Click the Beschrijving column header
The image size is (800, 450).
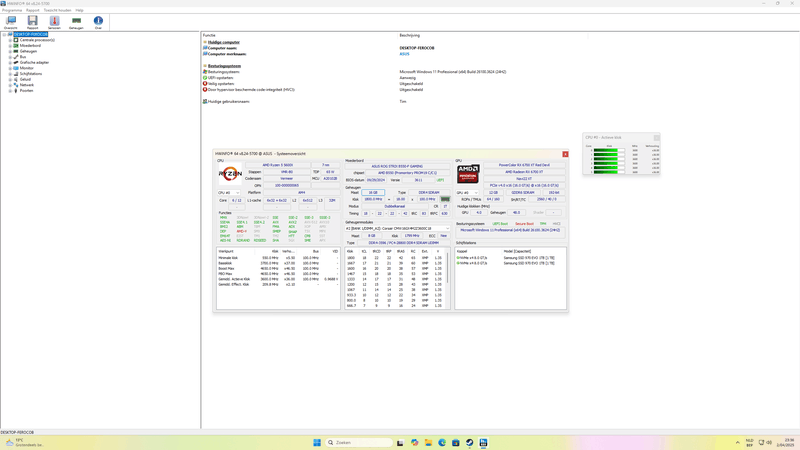click(410, 35)
